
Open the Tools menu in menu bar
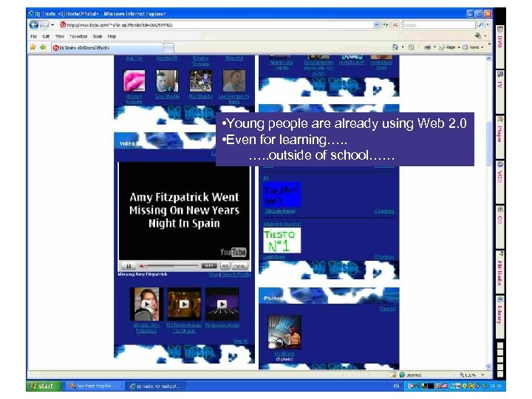98,36
